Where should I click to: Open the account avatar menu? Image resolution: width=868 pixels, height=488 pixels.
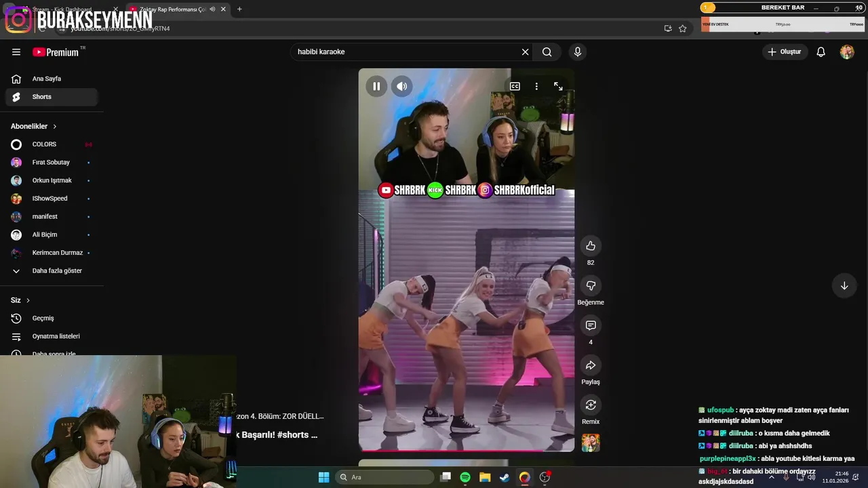(847, 52)
